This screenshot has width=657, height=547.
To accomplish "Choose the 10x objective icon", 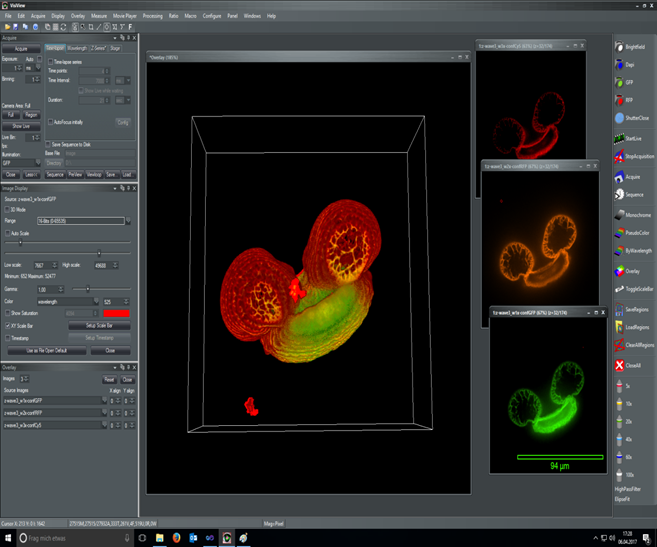I will click(619, 402).
